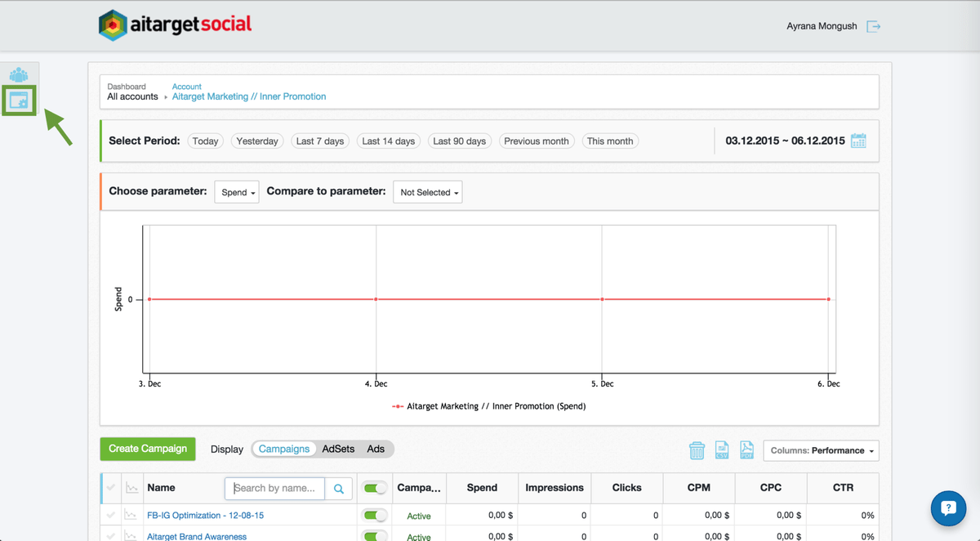Image resolution: width=980 pixels, height=541 pixels.
Task: Open the audiences people icon in sidebar
Action: click(x=19, y=74)
